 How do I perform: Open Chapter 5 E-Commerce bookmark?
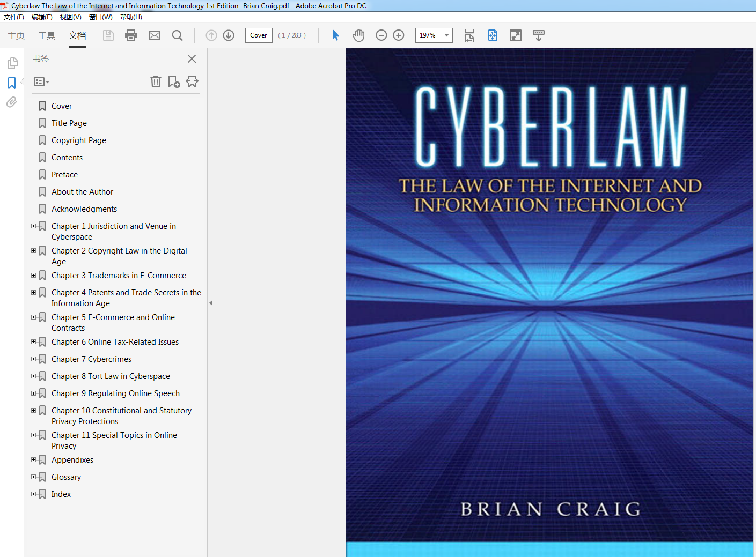tap(113, 323)
